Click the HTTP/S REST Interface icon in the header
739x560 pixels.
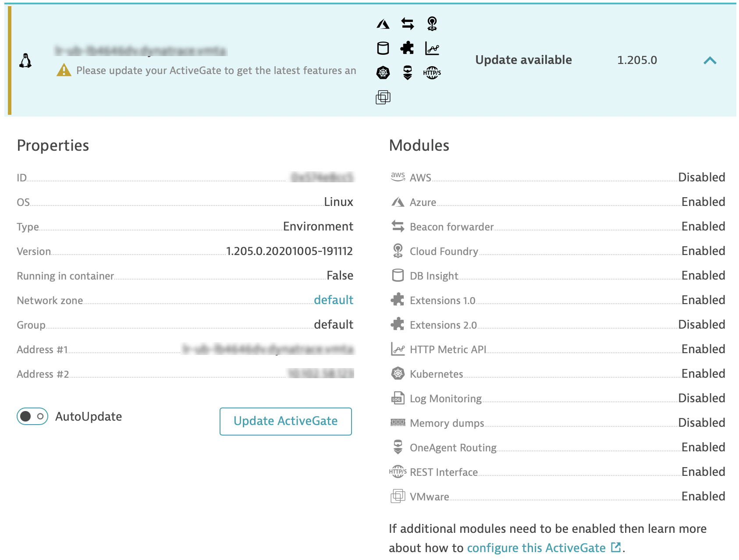[x=432, y=73]
